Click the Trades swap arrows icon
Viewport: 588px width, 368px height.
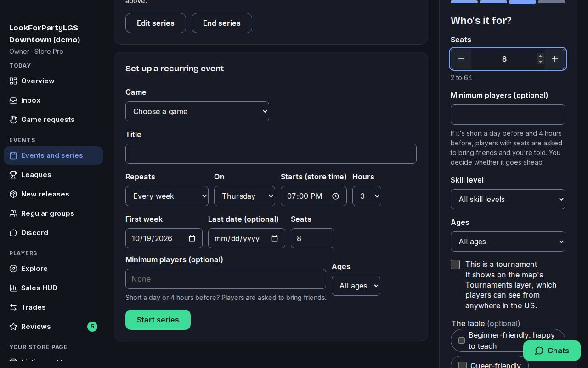click(13, 307)
